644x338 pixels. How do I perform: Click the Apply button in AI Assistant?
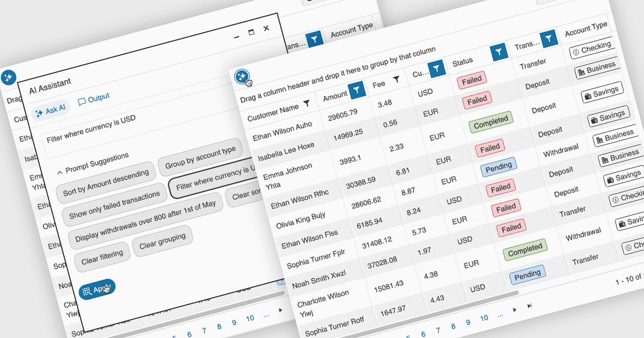[97, 290]
